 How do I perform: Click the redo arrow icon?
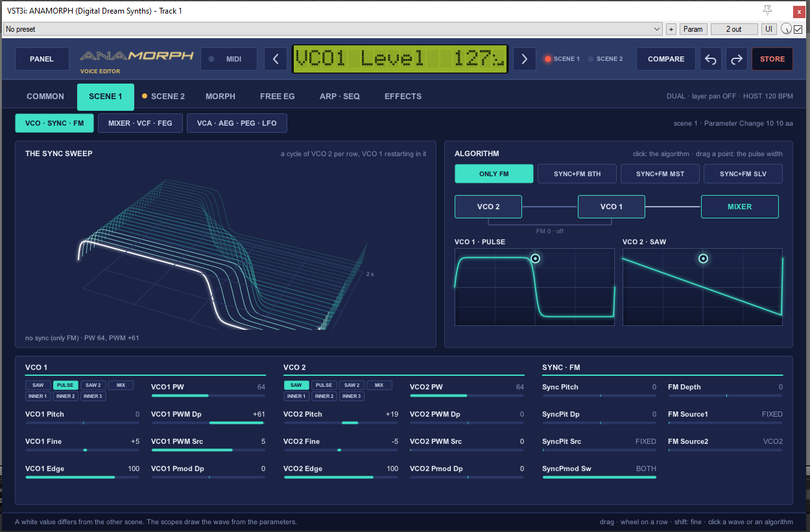(x=737, y=59)
